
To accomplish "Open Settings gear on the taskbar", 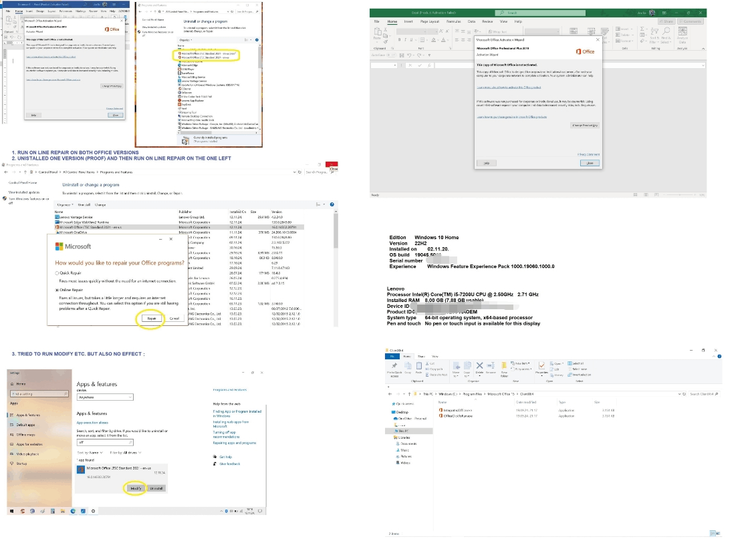I will coord(93,511).
